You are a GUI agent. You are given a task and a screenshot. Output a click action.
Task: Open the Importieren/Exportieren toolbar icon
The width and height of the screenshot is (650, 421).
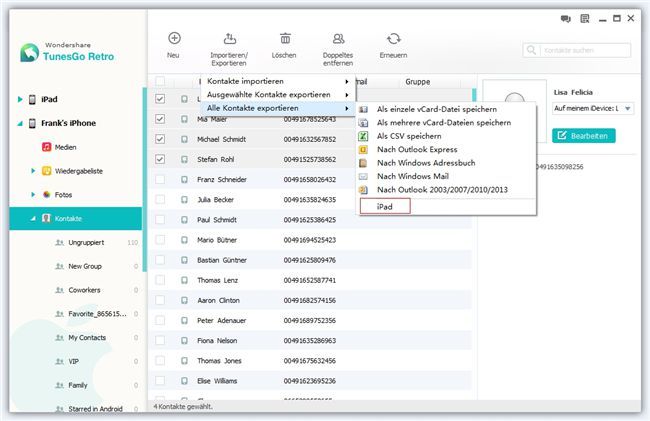point(229,39)
